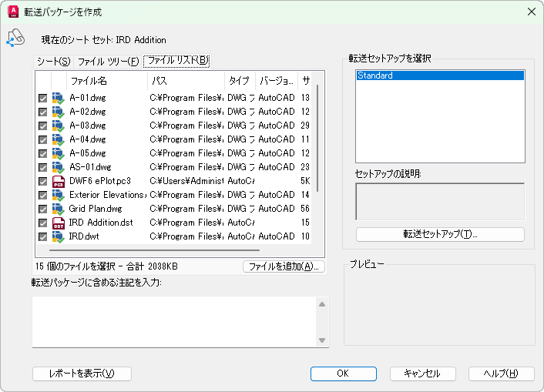Click the DWF6 ePlot.pc3 file icon
The image size is (544, 392).
58,181
